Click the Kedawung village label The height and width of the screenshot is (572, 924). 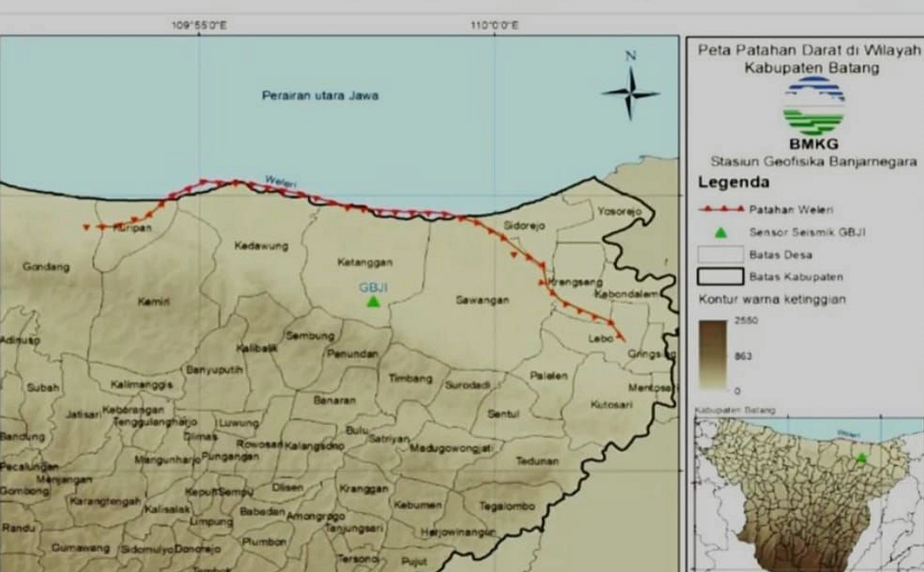coord(261,245)
